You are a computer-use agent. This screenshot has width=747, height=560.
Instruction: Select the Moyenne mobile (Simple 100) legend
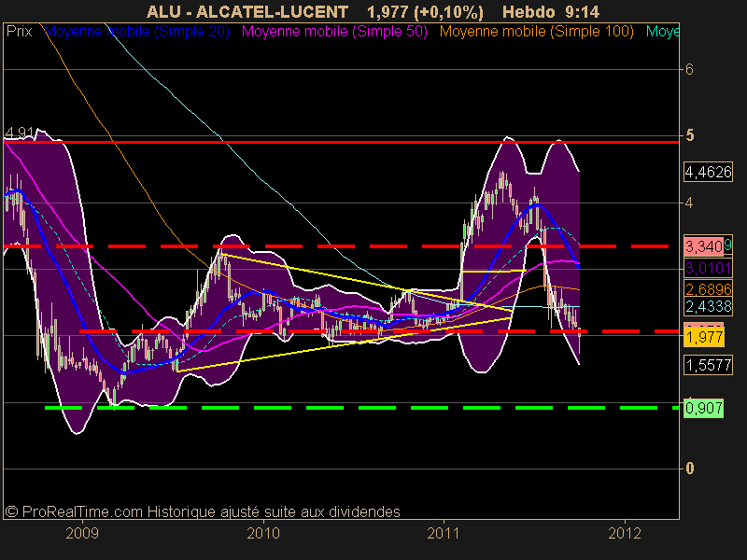coord(536,32)
